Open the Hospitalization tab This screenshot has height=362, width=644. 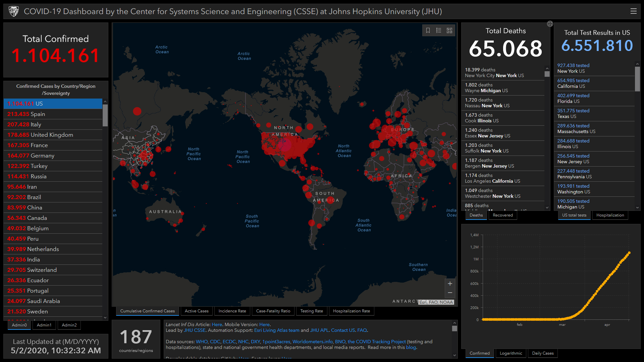click(610, 215)
